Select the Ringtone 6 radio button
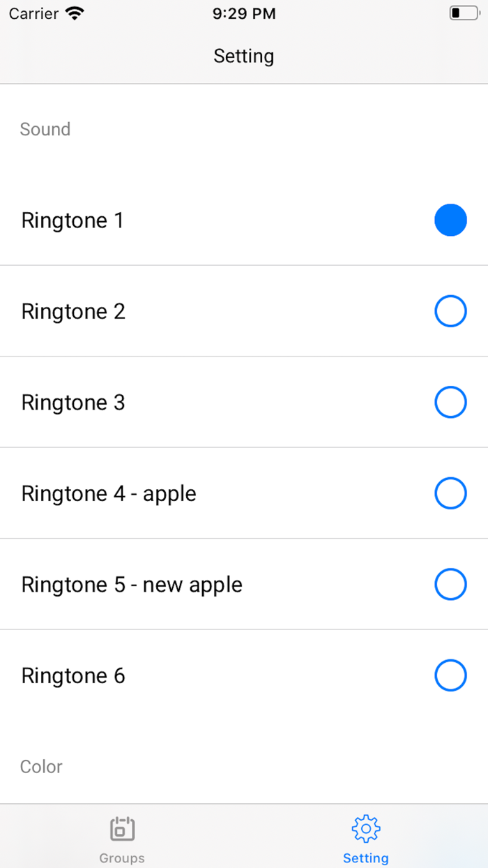The image size is (488, 868). coord(450,675)
